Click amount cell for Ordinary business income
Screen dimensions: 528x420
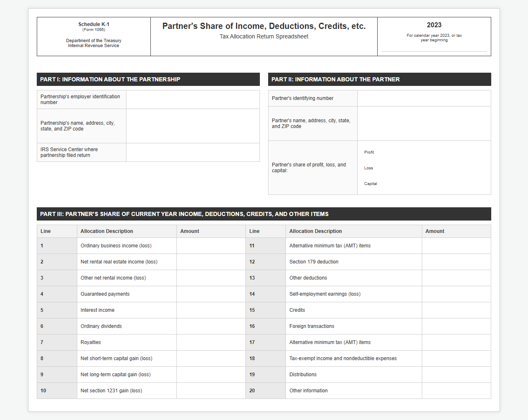coord(211,246)
